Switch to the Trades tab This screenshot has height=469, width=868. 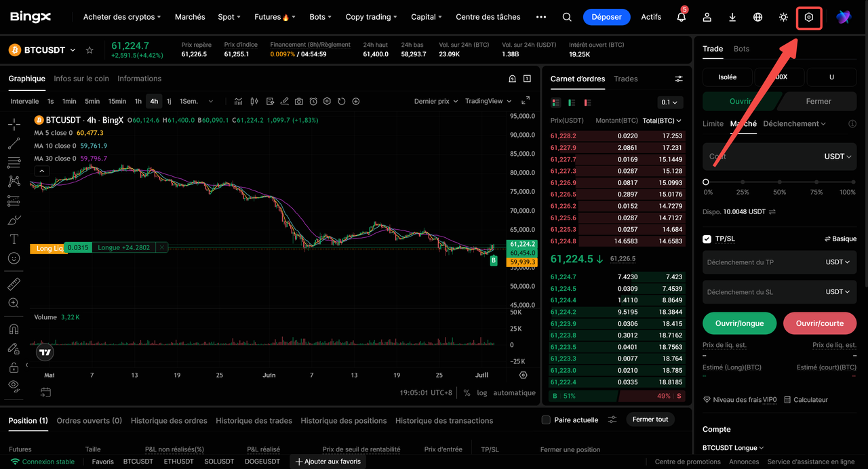point(625,79)
